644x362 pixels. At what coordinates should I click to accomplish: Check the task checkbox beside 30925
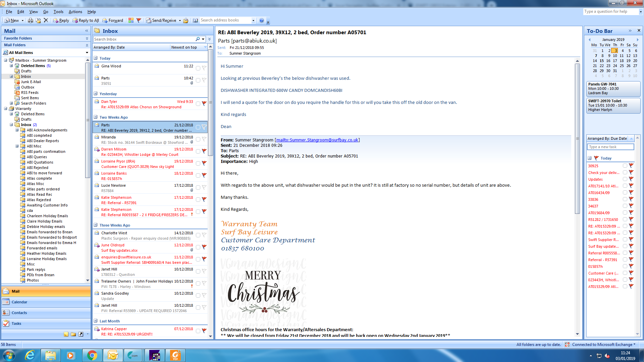pos(625,166)
